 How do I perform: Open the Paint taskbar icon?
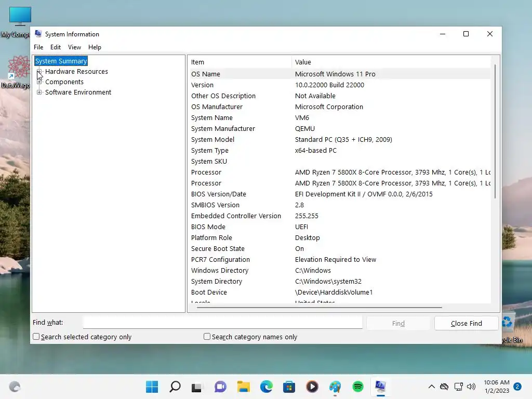(335, 387)
